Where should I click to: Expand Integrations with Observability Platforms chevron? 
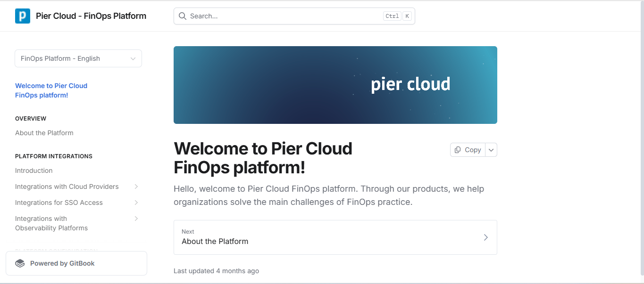click(x=136, y=219)
